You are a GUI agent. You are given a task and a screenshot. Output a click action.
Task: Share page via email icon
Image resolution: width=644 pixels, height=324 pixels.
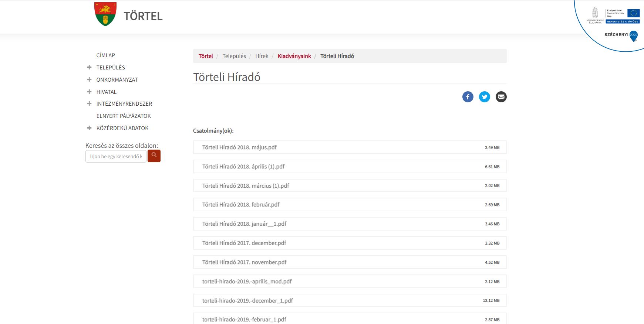pos(501,97)
